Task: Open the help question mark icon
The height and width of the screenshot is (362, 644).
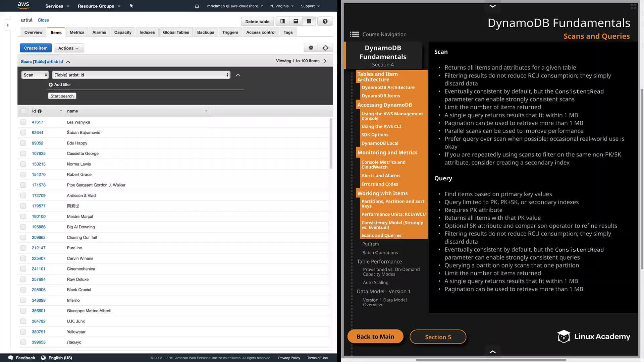Action: pos(325,21)
